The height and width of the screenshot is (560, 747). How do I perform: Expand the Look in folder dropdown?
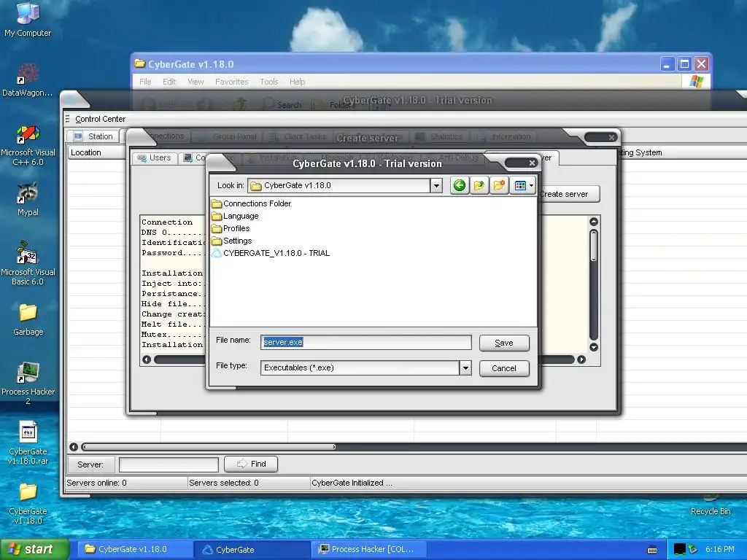pyautogui.click(x=436, y=186)
